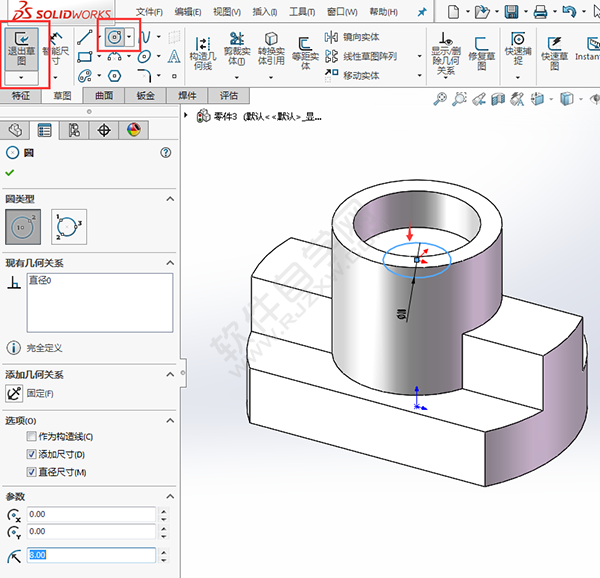Click the Section View icon
Image resolution: width=600 pixels, height=578 pixels.
(498, 99)
